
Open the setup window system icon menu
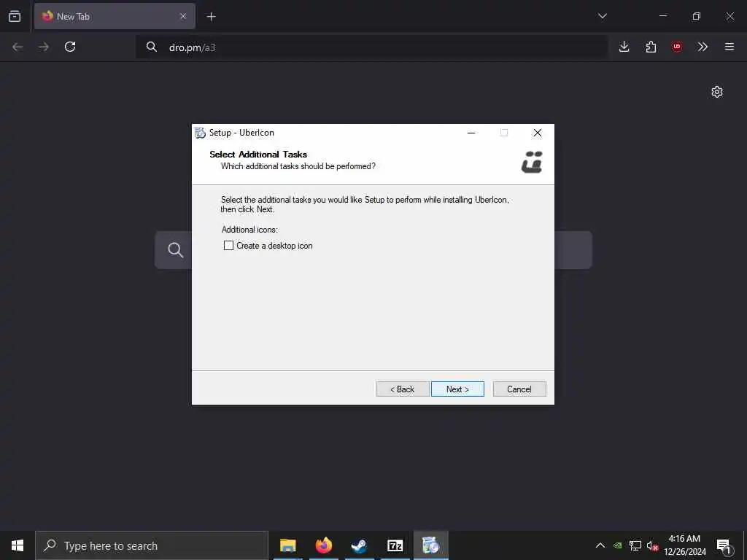[x=201, y=133]
